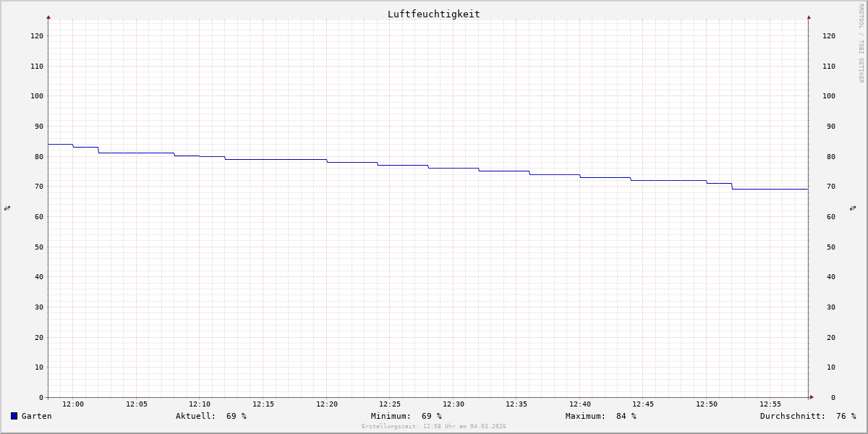Click the 12:55 time axis label

coord(770,404)
